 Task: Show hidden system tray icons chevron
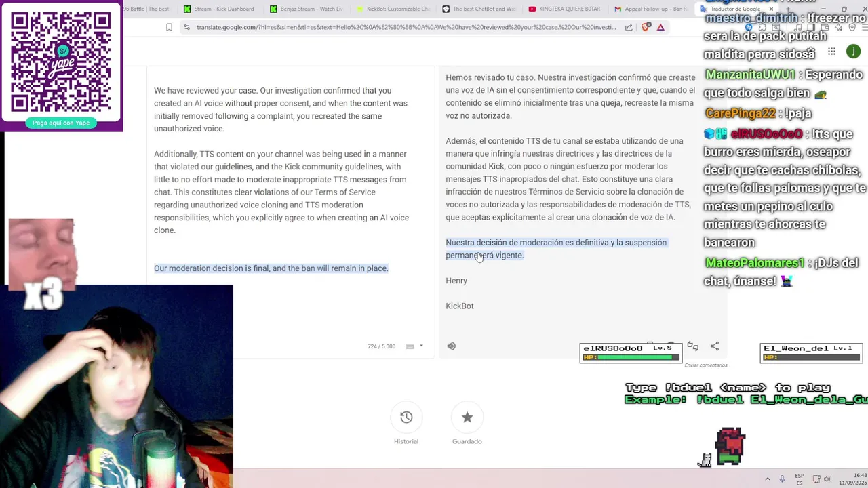768,479
